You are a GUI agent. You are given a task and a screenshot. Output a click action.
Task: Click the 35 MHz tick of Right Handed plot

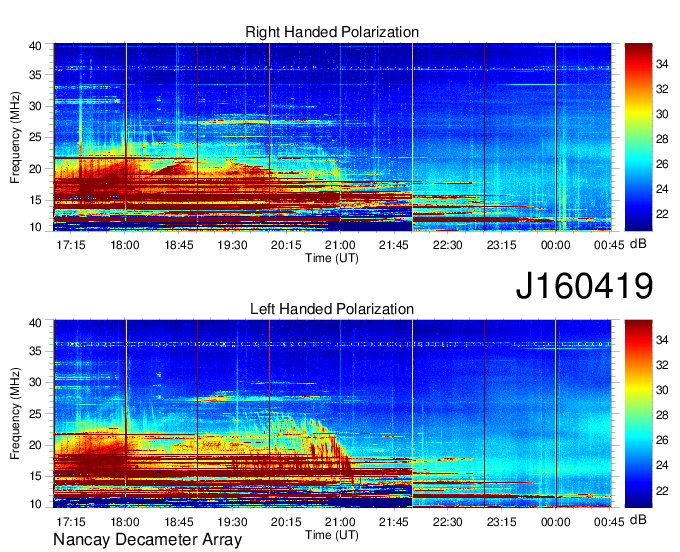click(x=35, y=75)
